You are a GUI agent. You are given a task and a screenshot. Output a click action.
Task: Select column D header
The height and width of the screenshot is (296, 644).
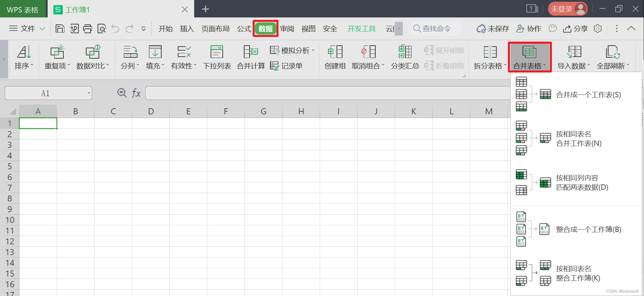click(151, 111)
